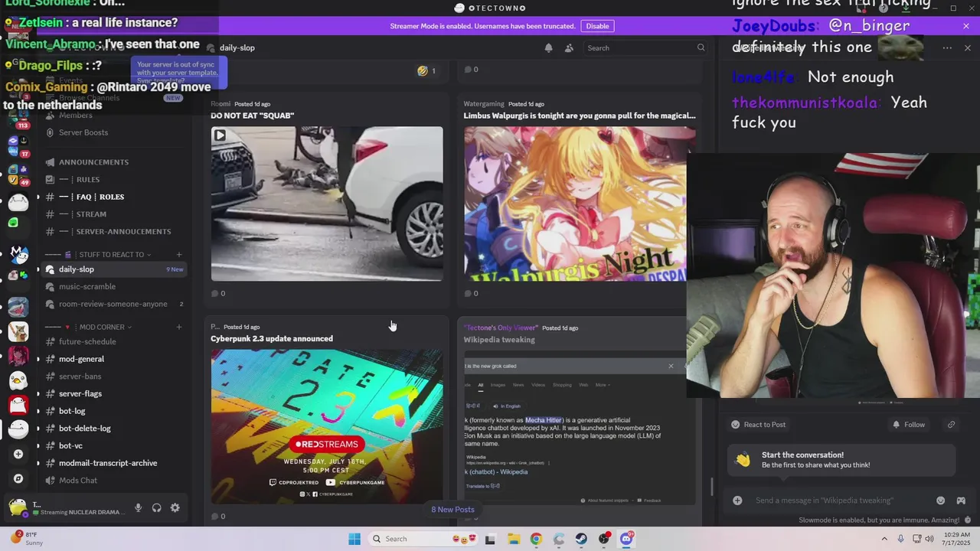980x551 pixels.
Task: Expand the bot-delete-log channel threads
Action: [x=38, y=429]
